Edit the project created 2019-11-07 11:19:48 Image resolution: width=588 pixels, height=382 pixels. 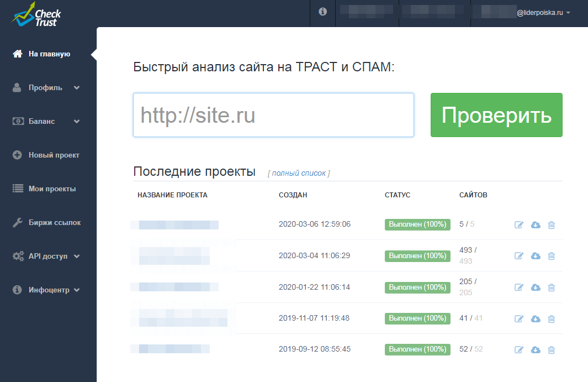point(518,319)
